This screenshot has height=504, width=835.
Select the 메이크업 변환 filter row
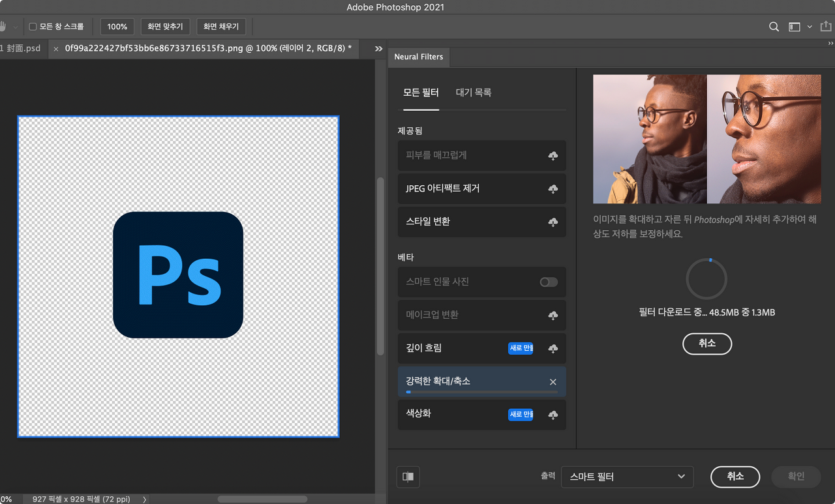(482, 315)
